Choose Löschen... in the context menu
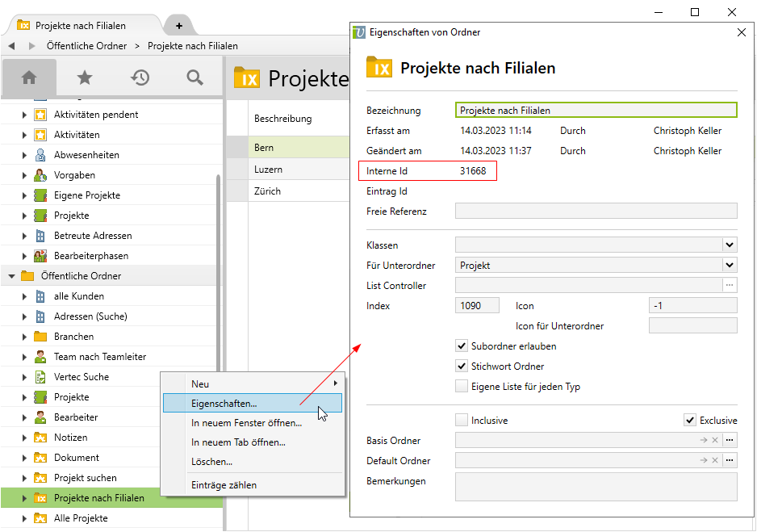Image resolution: width=757 pixels, height=532 pixels. tap(211, 462)
